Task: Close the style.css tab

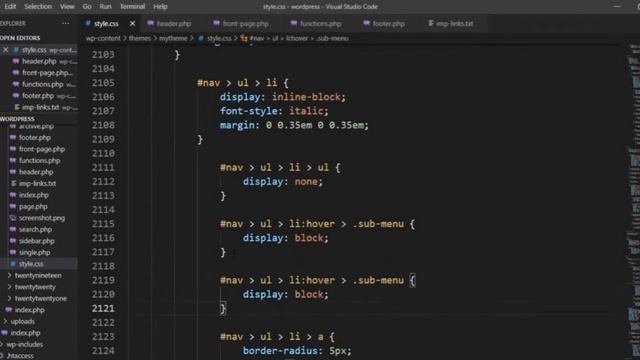Action: (133, 24)
